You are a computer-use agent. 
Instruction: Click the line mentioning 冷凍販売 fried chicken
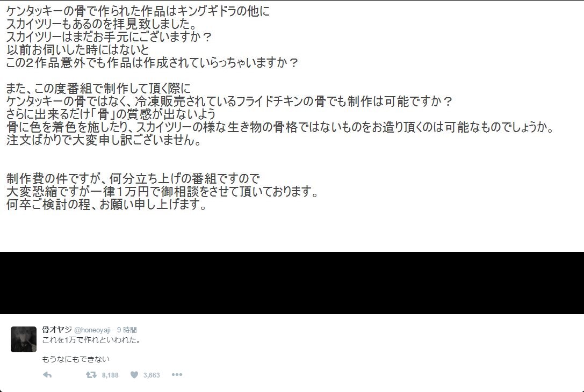[x=229, y=101]
